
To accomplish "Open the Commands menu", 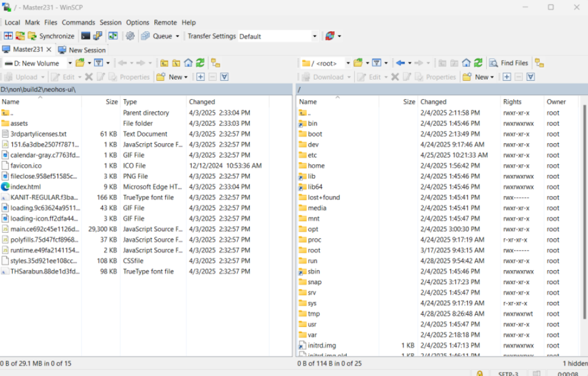I will click(78, 23).
